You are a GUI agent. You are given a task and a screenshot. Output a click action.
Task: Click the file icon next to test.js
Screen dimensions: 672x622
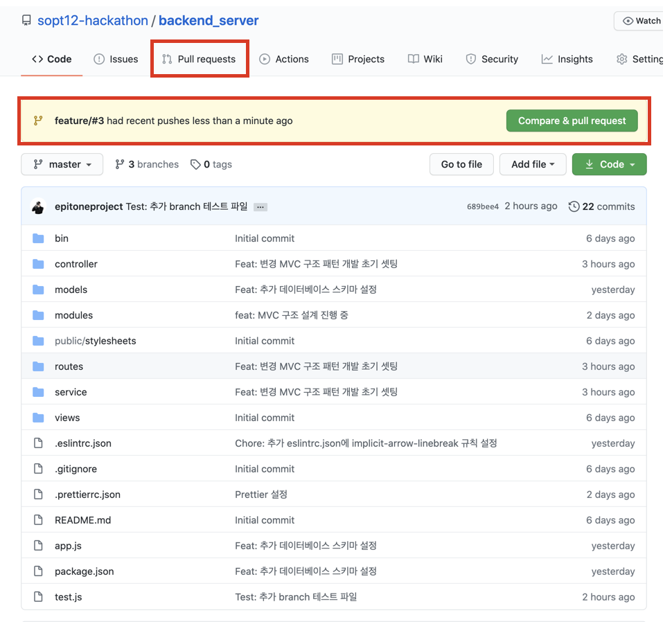pos(38,597)
